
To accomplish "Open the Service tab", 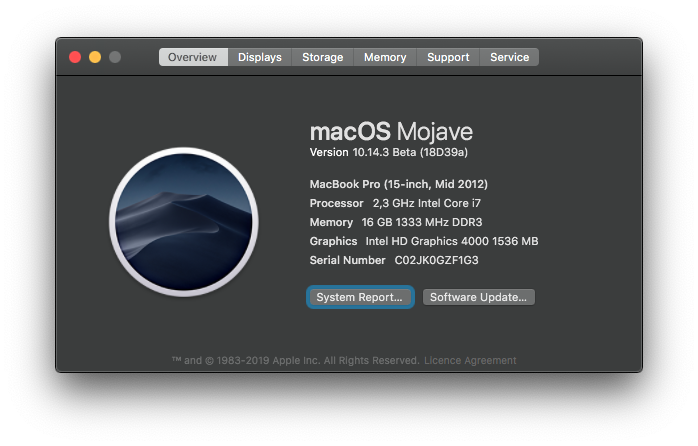I will click(509, 57).
